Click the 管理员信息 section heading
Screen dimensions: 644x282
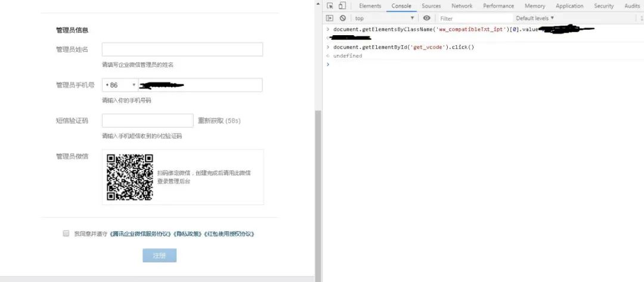72,30
